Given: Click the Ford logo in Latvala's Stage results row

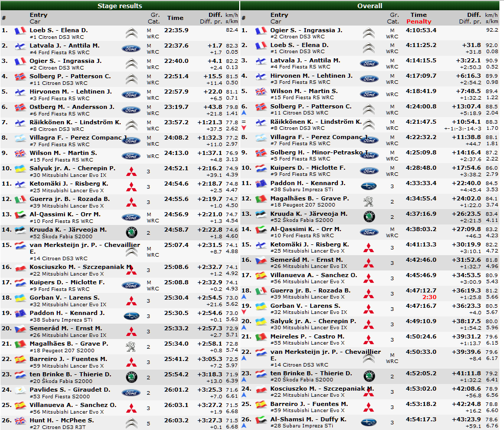Looking at the screenshot, I should point(131,49).
